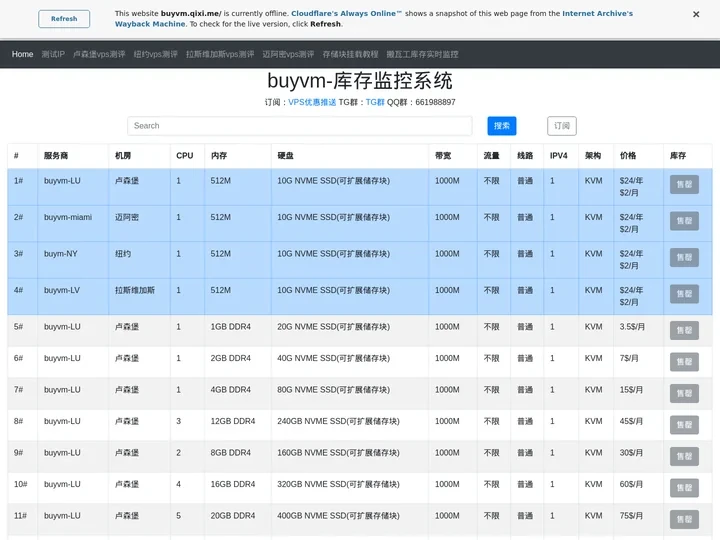Open the Cloudflare's Always Online link

point(346,13)
